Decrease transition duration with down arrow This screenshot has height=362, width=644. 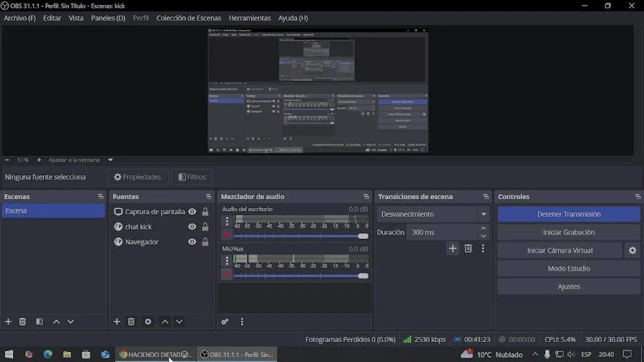tap(484, 236)
